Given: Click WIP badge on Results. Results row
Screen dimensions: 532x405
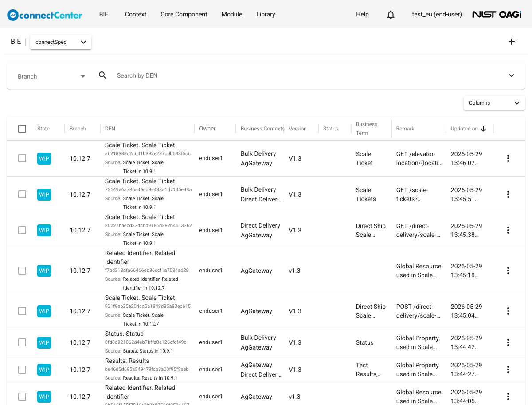Looking at the screenshot, I should [44, 370].
